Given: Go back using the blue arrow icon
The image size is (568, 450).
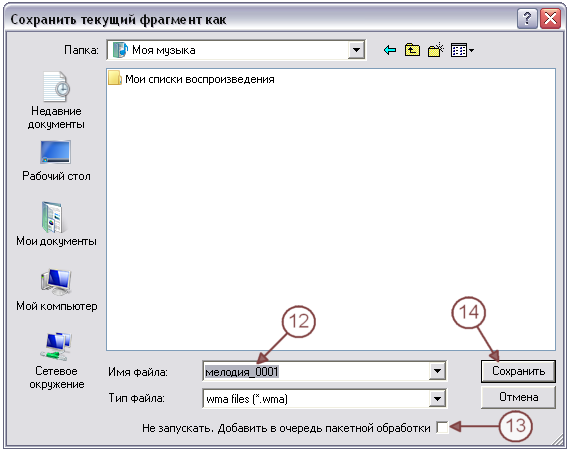Looking at the screenshot, I should [x=390, y=50].
